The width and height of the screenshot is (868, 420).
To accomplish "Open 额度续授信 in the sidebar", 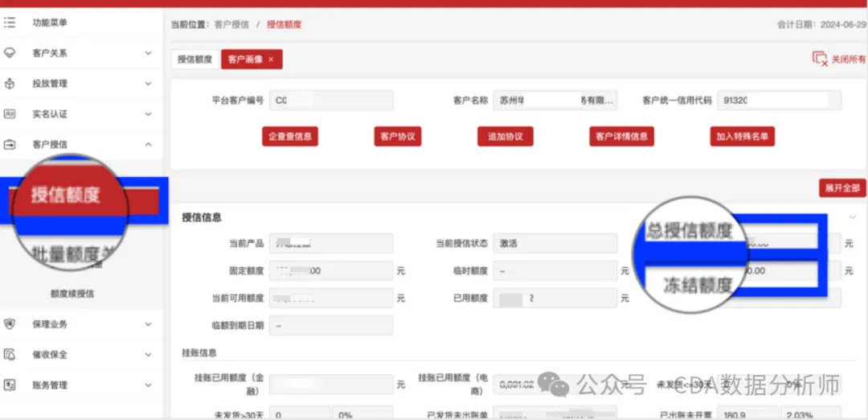I will coord(72,294).
